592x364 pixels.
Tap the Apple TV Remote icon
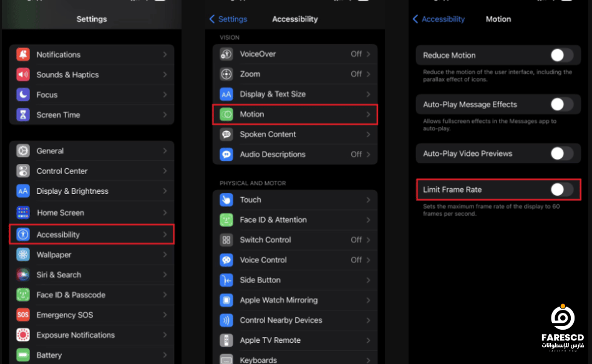point(226,340)
